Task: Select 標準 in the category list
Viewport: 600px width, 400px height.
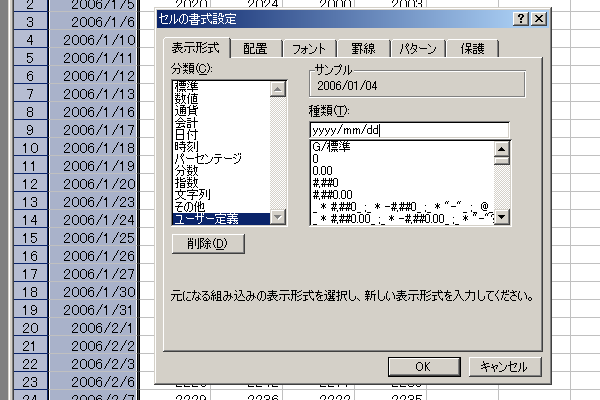Action: [x=222, y=86]
